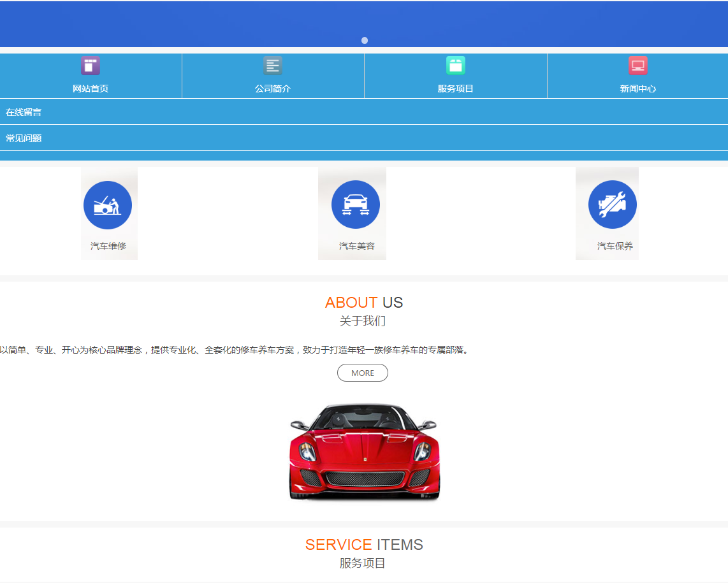This screenshot has width=728, height=583.
Task: Click the company description starting 以简单、专业
Action: pos(234,350)
